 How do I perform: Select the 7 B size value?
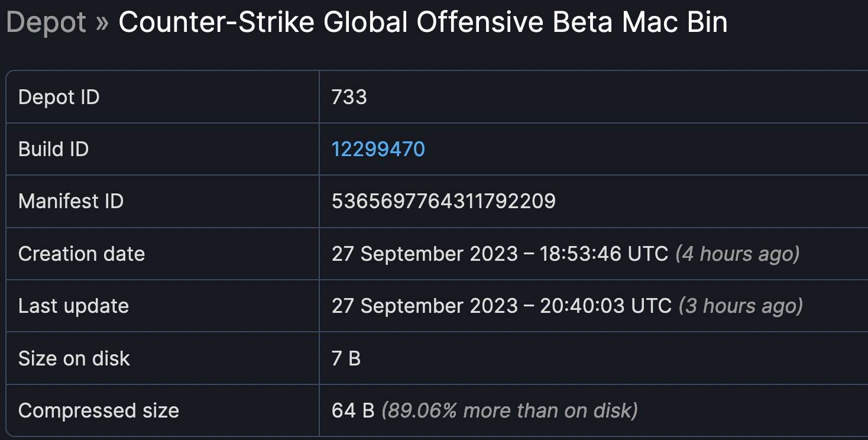point(346,358)
